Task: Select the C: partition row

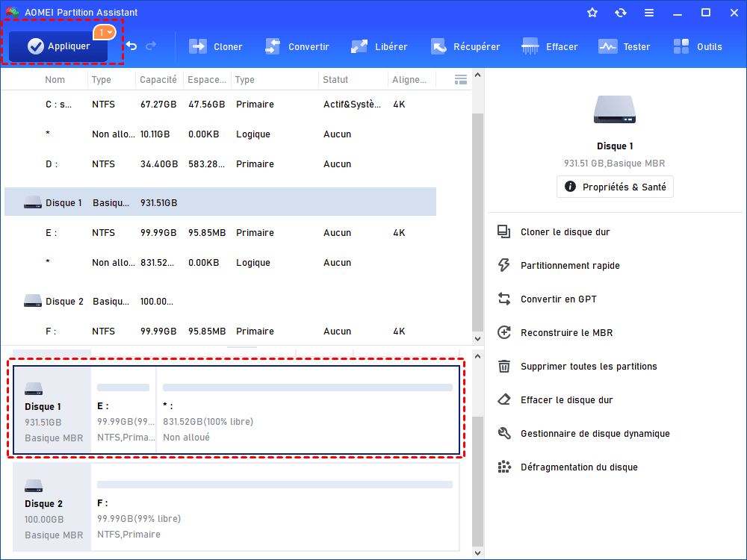Action: tap(220, 105)
